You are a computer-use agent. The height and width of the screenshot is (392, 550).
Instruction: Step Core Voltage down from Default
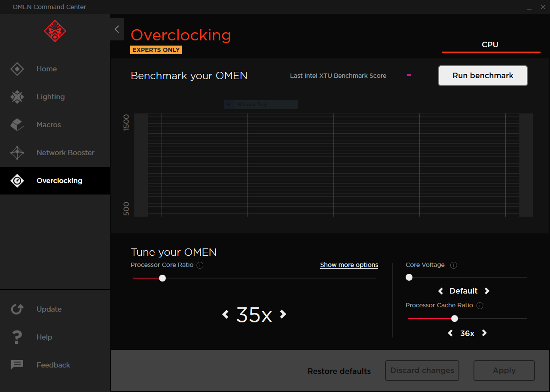pos(440,291)
